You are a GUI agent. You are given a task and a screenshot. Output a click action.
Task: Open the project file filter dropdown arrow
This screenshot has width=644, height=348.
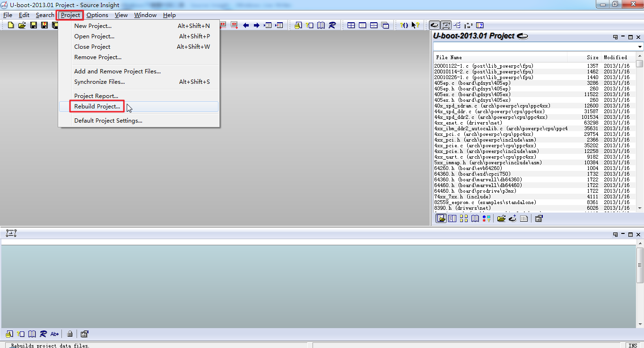640,47
